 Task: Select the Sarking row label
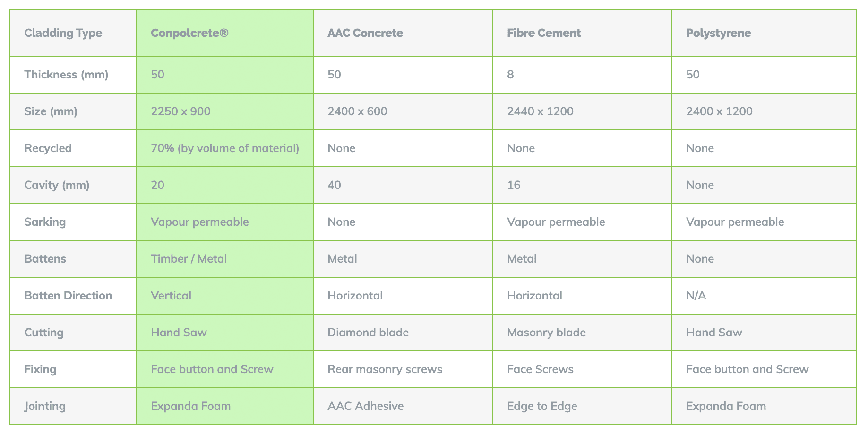[73, 222]
